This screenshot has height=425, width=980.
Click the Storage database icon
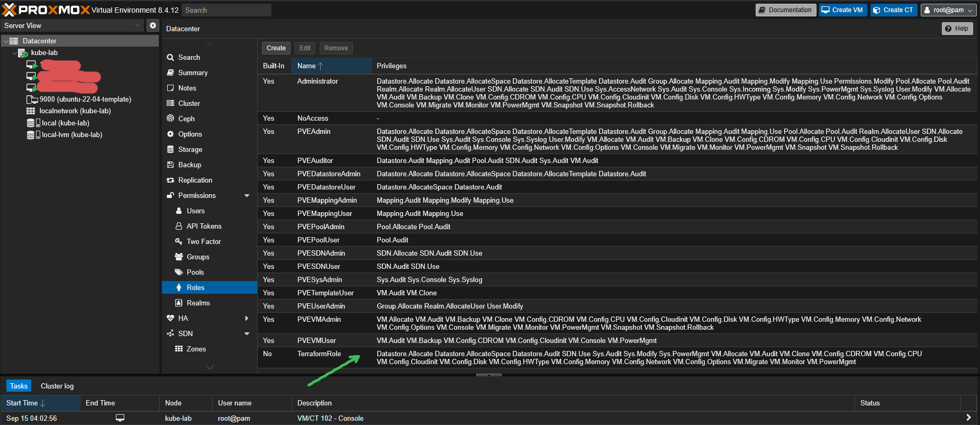(170, 149)
